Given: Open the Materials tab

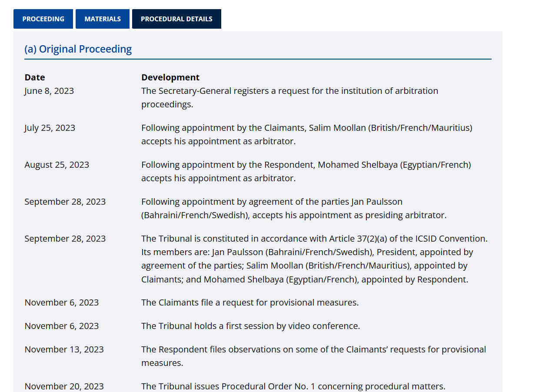Looking at the screenshot, I should (x=103, y=19).
